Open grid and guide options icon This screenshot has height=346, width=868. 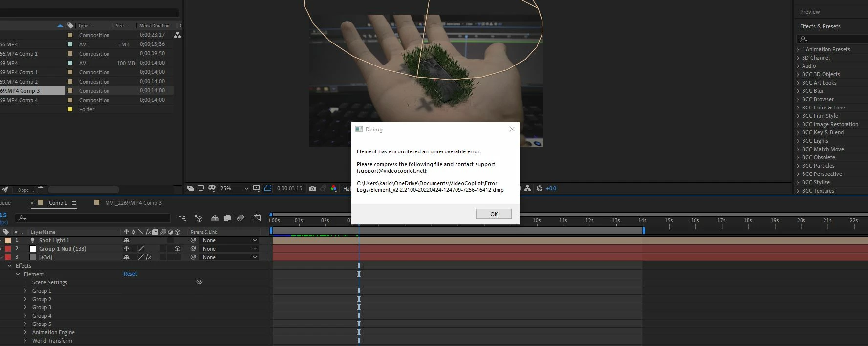click(256, 188)
